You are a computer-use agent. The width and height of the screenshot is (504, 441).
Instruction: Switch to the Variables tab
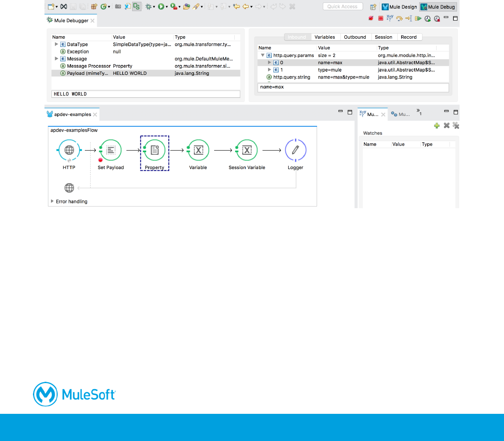[x=325, y=37]
